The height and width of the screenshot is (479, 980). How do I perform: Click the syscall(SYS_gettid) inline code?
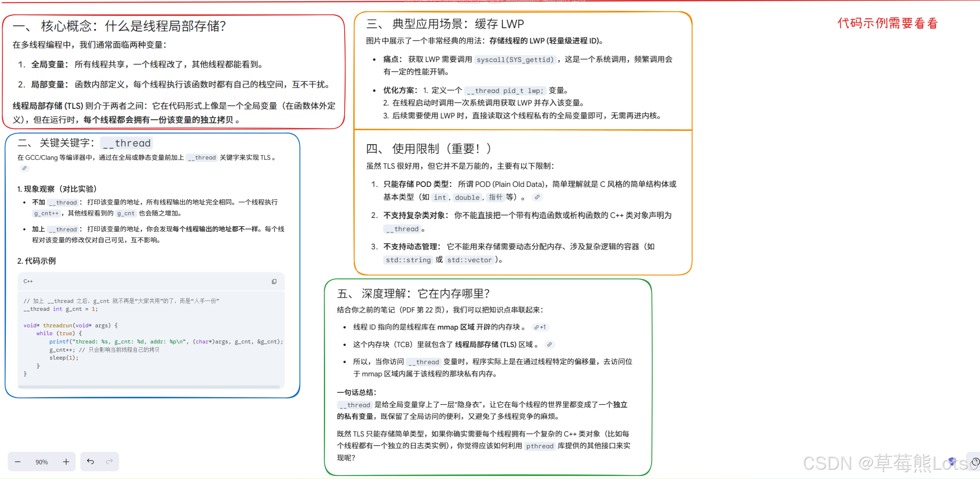coord(515,60)
